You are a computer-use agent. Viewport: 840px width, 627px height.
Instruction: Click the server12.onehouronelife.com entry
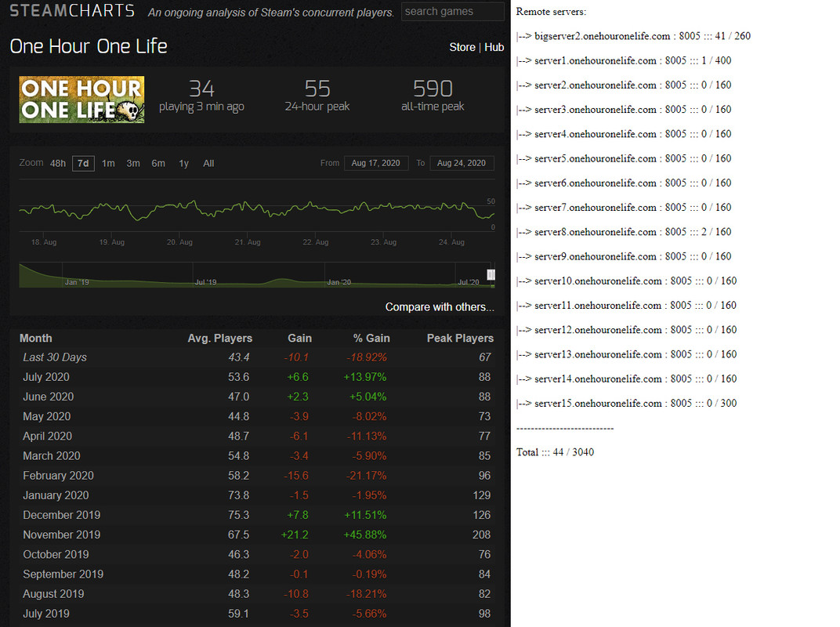[627, 330]
